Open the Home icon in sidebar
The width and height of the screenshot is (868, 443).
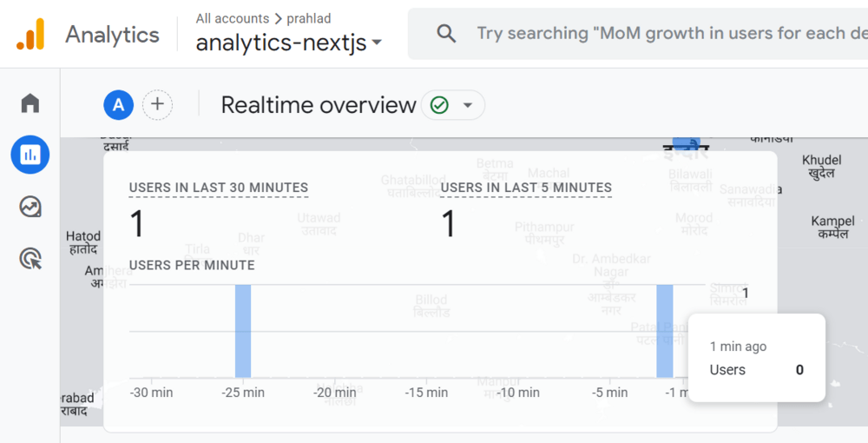click(x=30, y=104)
